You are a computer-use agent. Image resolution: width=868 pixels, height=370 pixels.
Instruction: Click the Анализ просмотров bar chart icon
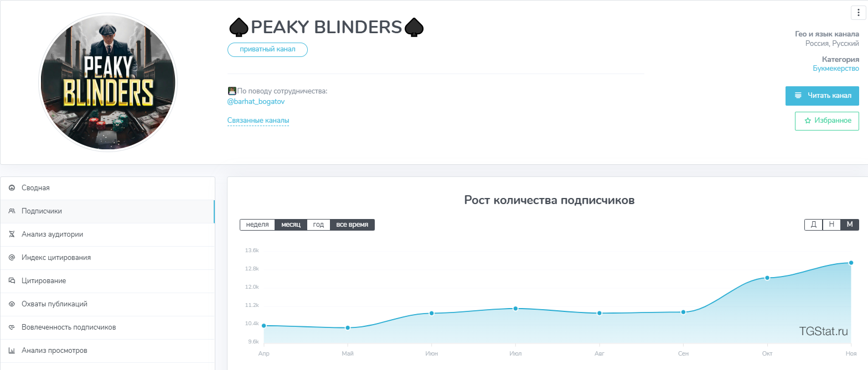click(x=12, y=351)
